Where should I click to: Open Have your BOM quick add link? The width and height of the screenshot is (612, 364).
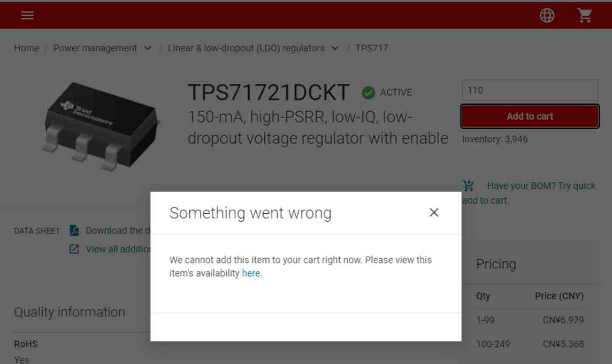(x=529, y=193)
